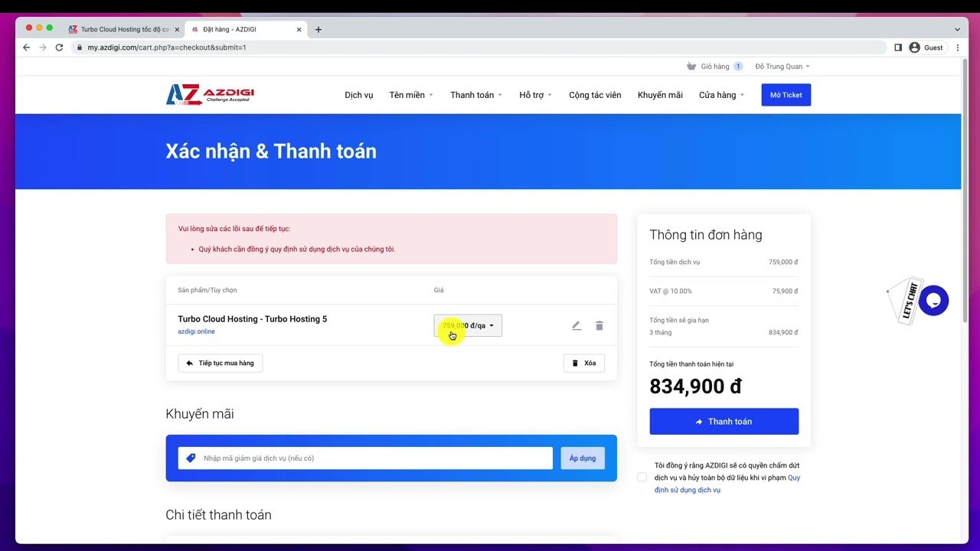Click the promo code tag icon
Image resolution: width=980 pixels, height=551 pixels.
click(191, 458)
